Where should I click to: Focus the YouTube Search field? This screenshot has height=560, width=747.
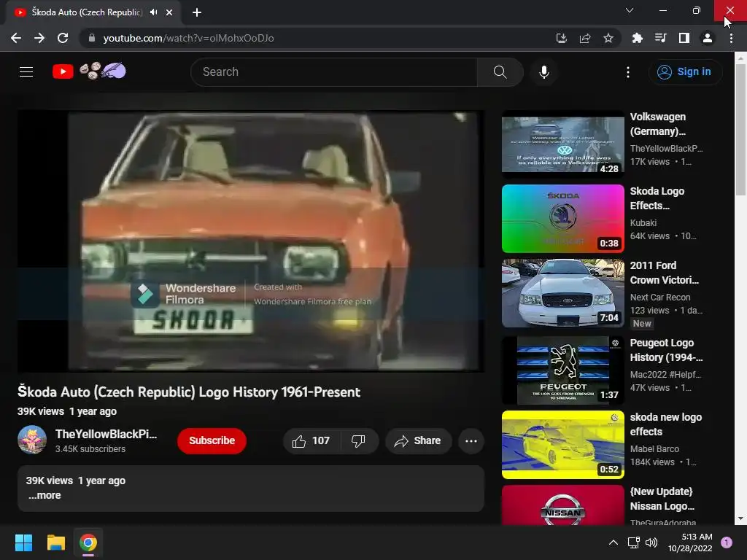[334, 72]
